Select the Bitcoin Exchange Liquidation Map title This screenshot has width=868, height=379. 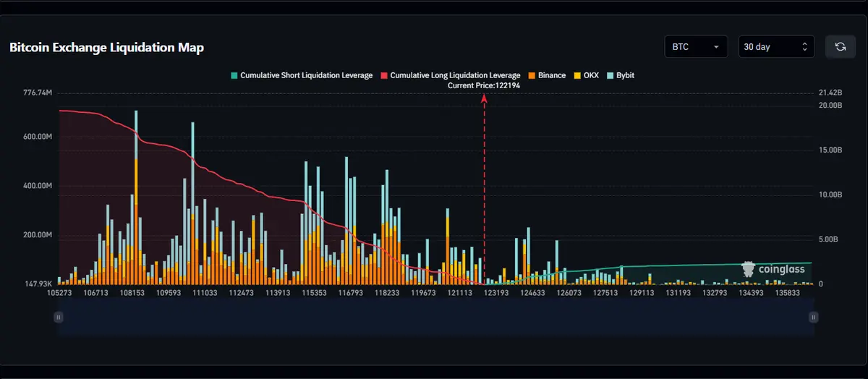106,48
